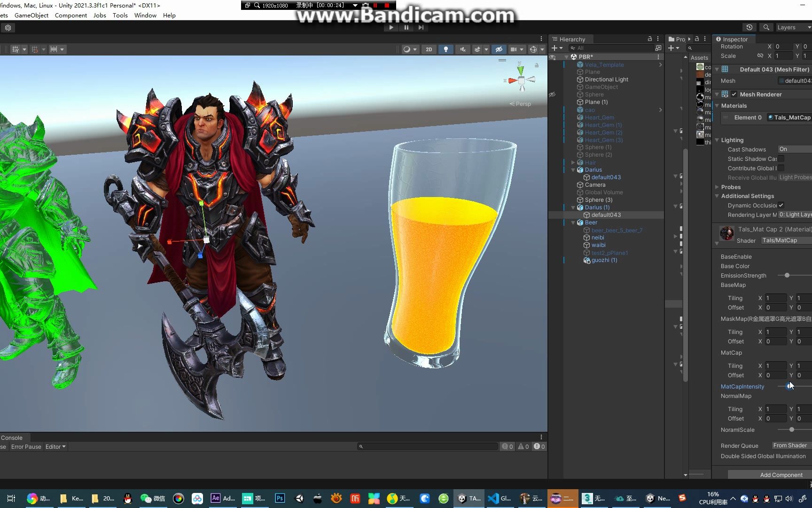Switch to the Inspector tab
The image size is (812, 508).
click(732, 39)
